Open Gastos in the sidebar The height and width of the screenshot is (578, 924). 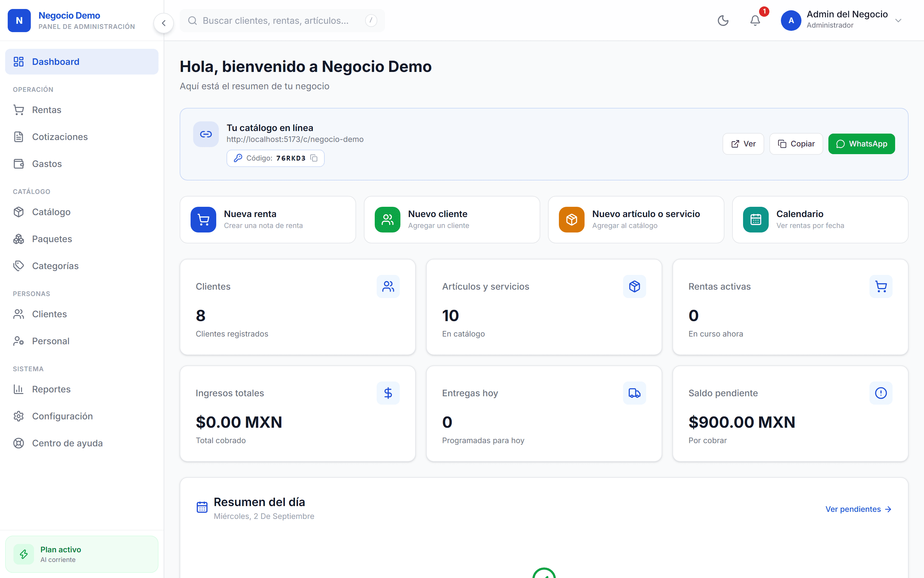point(82,164)
